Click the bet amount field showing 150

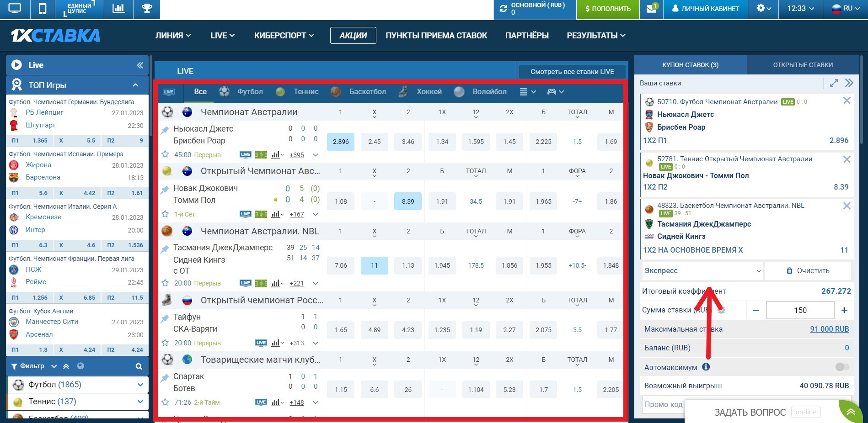800,310
